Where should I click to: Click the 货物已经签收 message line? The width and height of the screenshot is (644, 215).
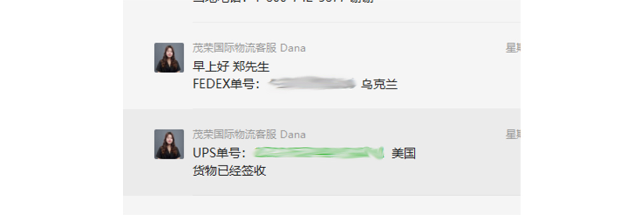230,171
